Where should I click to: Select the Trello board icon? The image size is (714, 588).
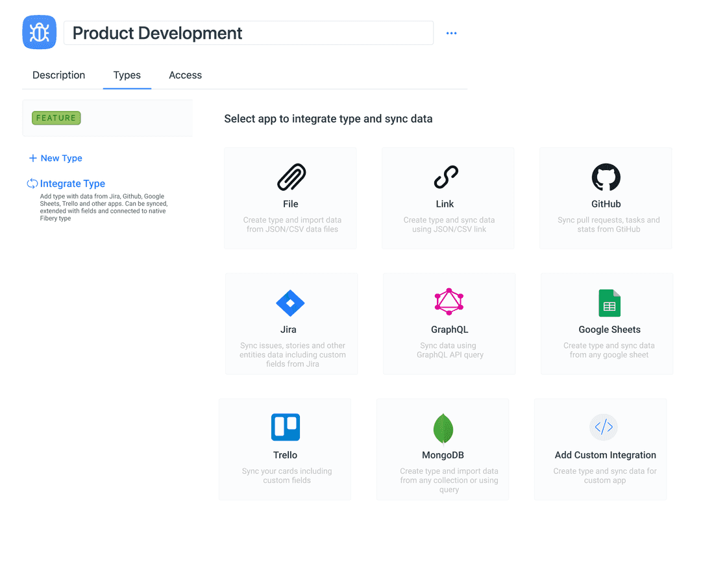(285, 428)
